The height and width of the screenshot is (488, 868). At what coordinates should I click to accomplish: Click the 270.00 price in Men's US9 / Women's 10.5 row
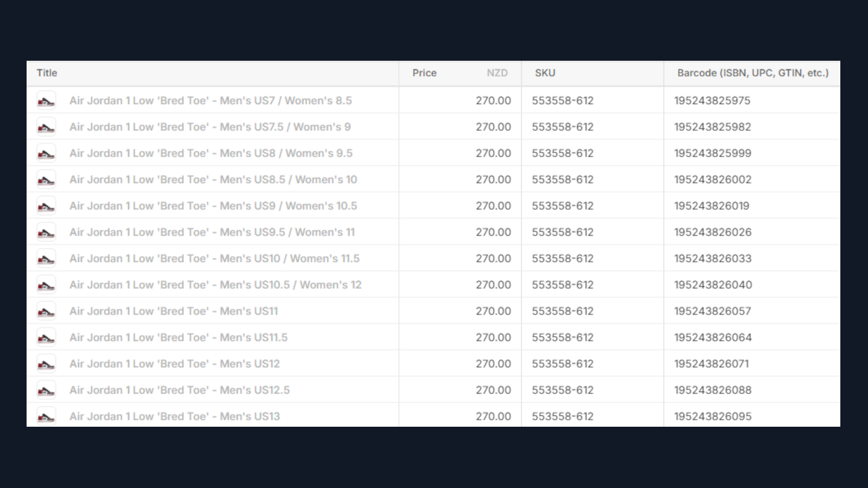point(493,206)
